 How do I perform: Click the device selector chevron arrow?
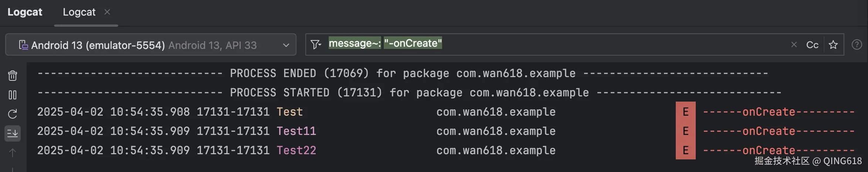(x=286, y=45)
